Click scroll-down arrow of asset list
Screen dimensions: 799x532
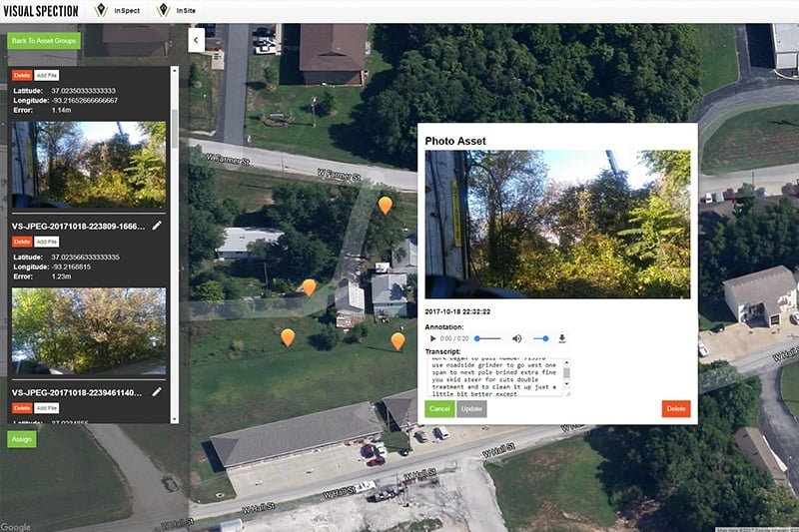click(x=175, y=419)
